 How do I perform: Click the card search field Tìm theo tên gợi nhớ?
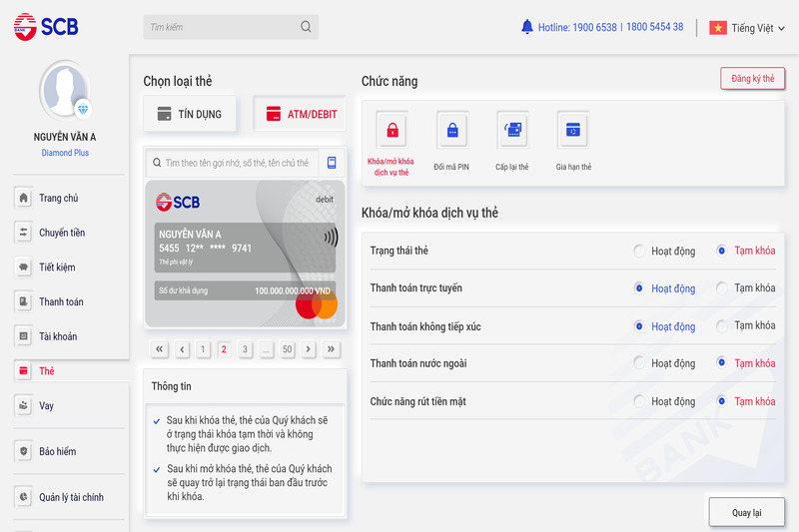coord(233,163)
